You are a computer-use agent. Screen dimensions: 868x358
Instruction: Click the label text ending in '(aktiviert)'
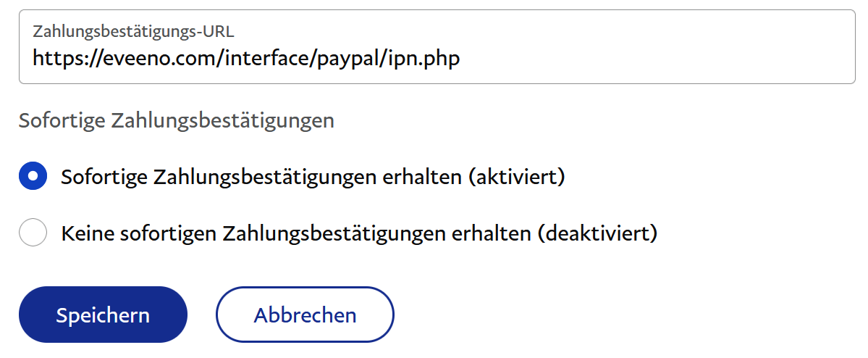[x=312, y=177]
